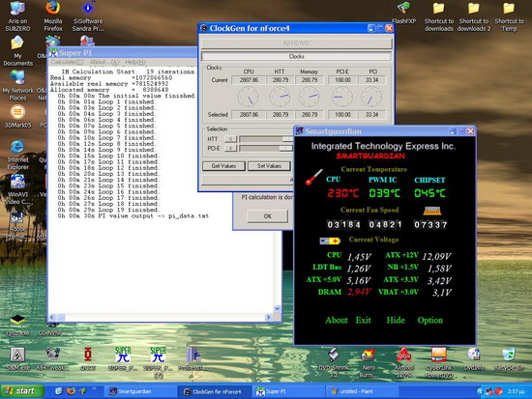
Task: Click Option link in Smartguardian
Action: (x=429, y=320)
